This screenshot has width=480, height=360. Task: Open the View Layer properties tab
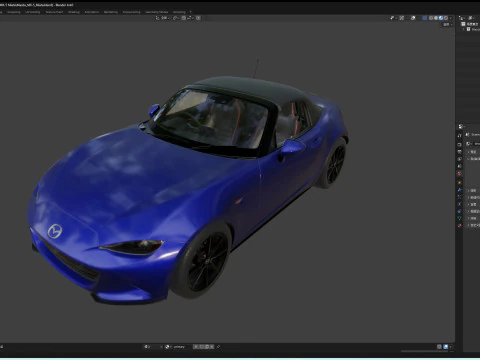pos(459,159)
